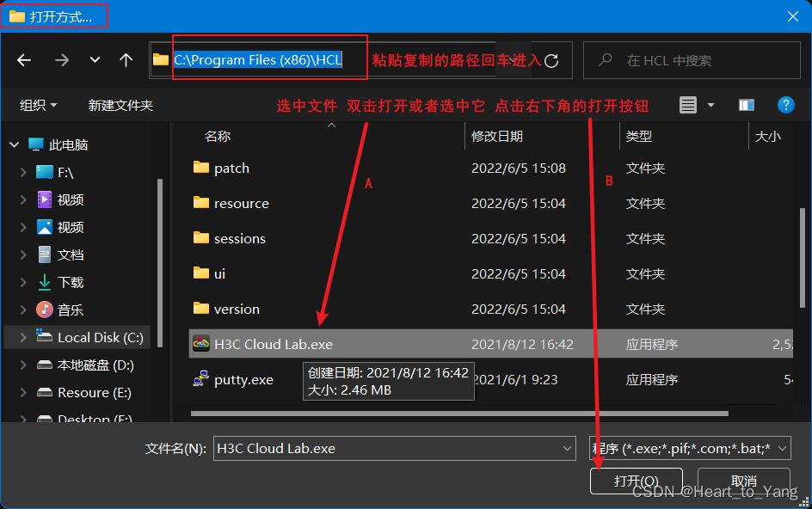812x509 pixels.
Task: Go back with the left arrow
Action: (x=24, y=60)
